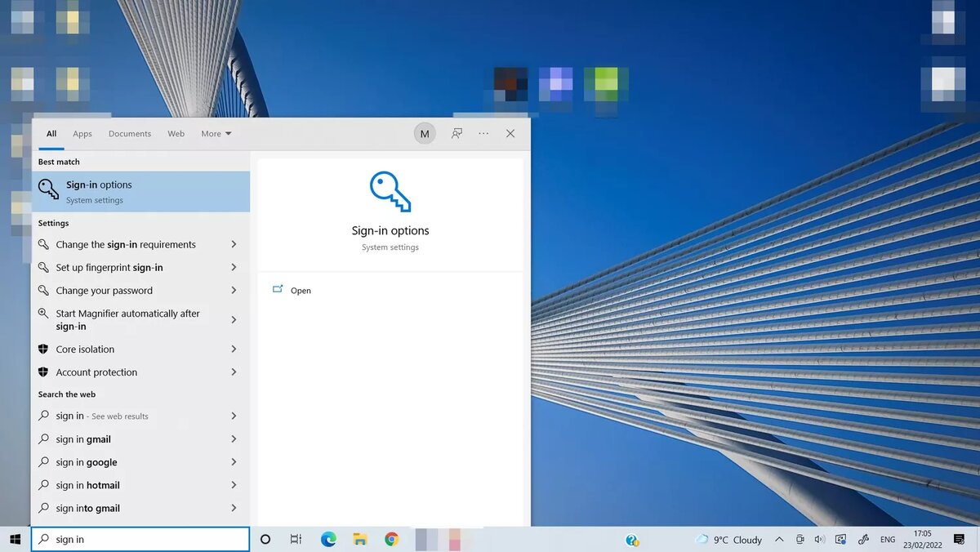Expand arrow for Start Magnifier automatically
Image resolution: width=980 pixels, height=552 pixels.
click(234, 319)
